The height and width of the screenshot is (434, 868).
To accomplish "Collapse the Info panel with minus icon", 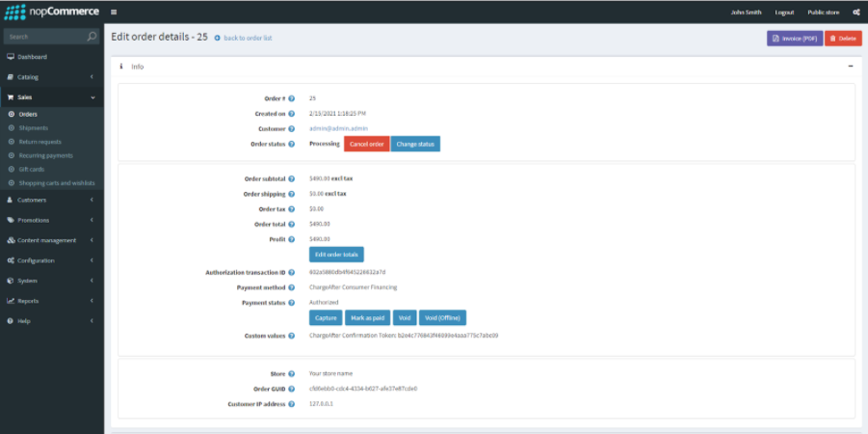I will point(851,66).
